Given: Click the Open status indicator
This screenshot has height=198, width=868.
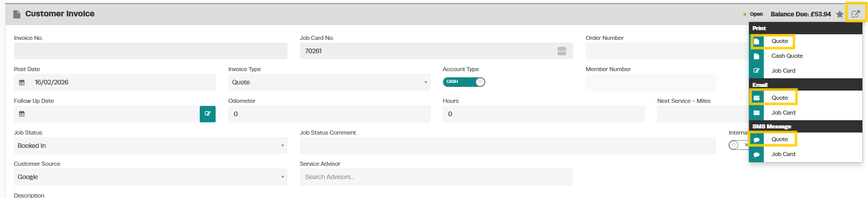Looking at the screenshot, I should point(753,14).
